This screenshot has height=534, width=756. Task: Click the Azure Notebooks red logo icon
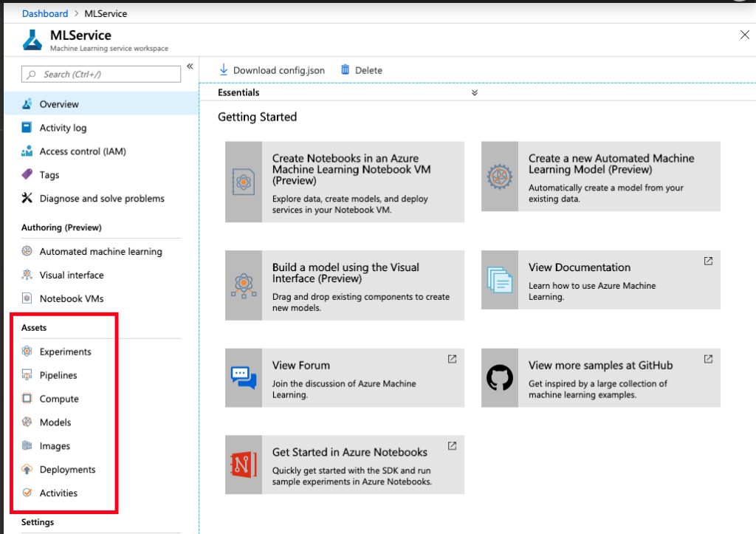(244, 465)
